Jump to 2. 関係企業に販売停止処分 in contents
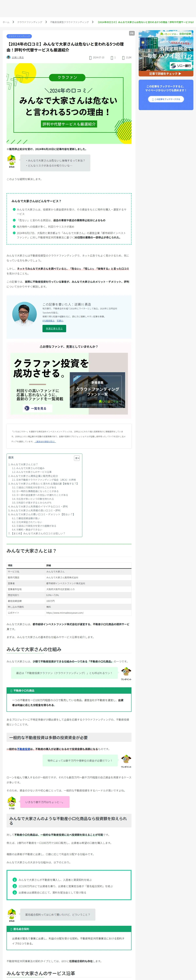The height and width of the screenshot is (980, 196). [33, 476]
